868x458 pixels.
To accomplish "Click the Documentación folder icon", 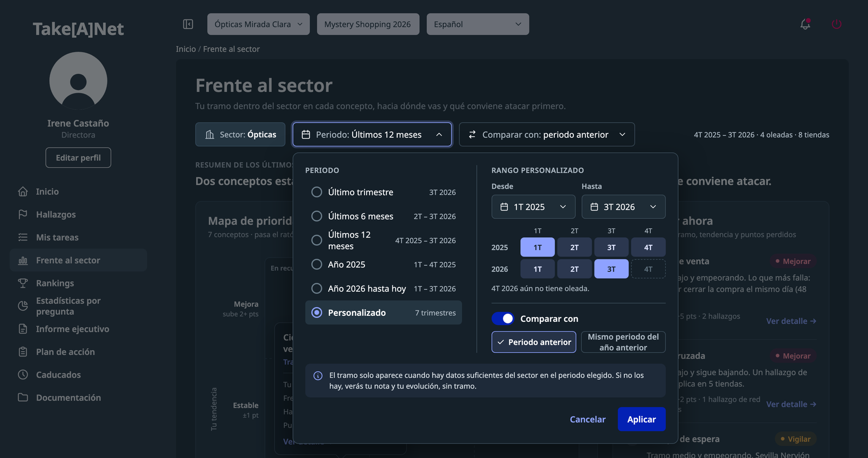I will [23, 397].
